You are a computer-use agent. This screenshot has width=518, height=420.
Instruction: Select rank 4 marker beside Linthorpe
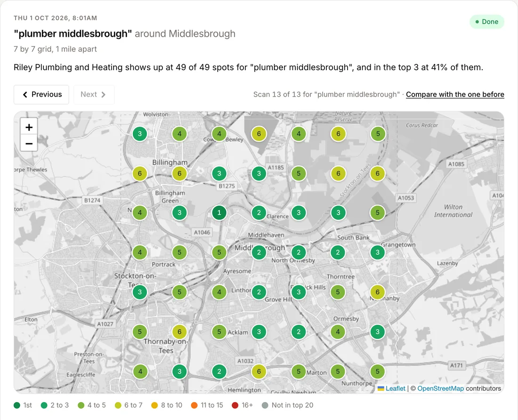[219, 292]
